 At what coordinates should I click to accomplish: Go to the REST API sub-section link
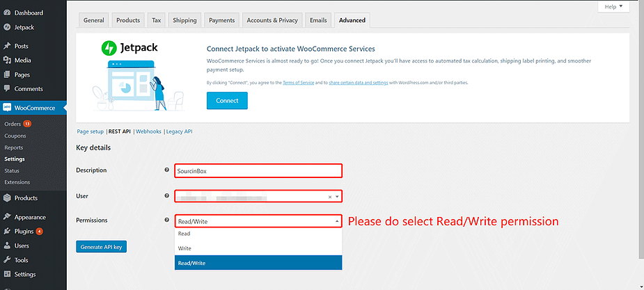(x=120, y=131)
